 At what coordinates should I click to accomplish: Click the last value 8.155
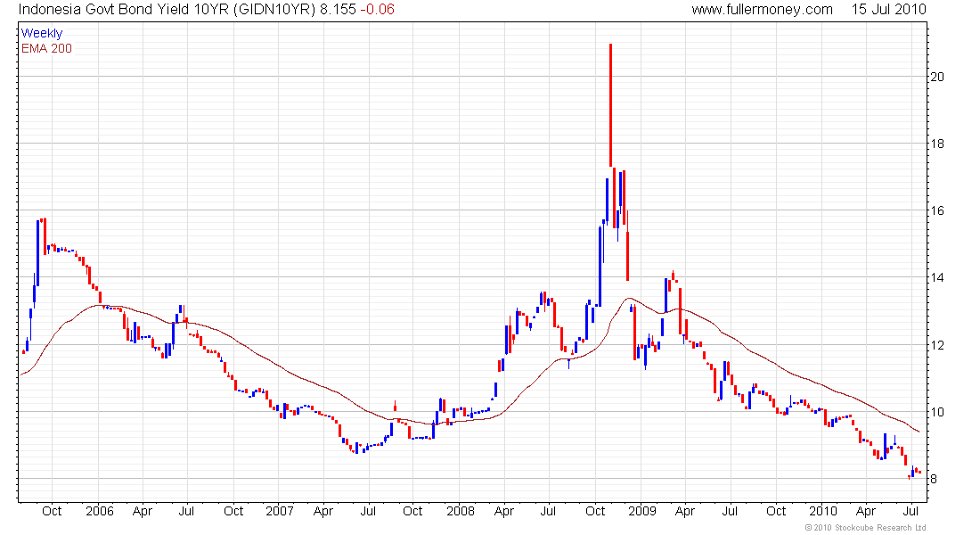339,10
